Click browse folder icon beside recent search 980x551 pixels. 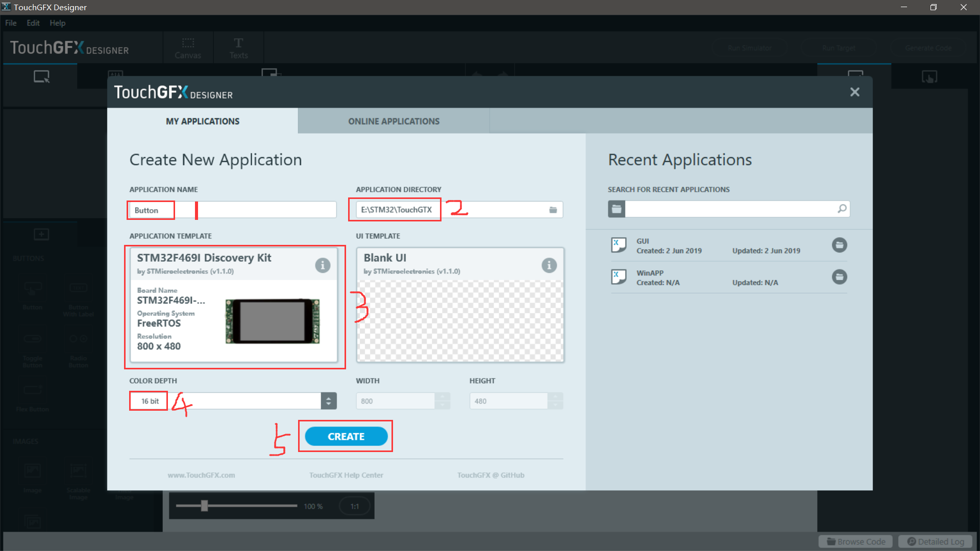click(617, 209)
